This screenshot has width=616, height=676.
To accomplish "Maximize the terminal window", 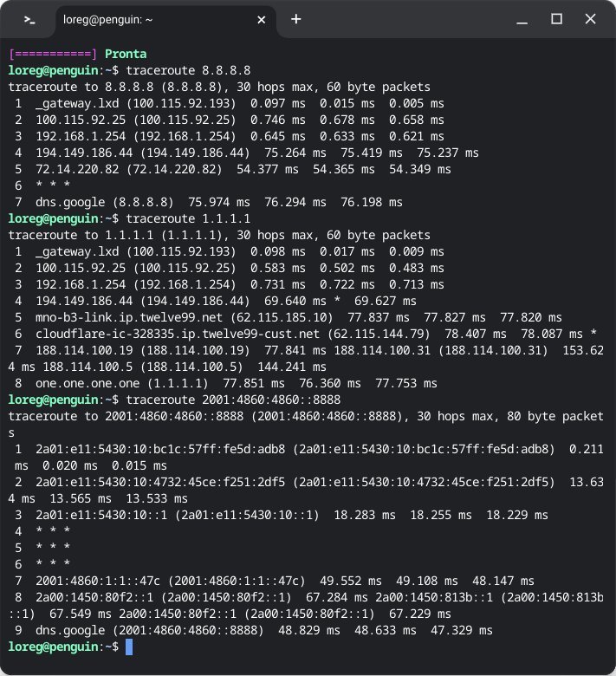I will pyautogui.click(x=557, y=19).
